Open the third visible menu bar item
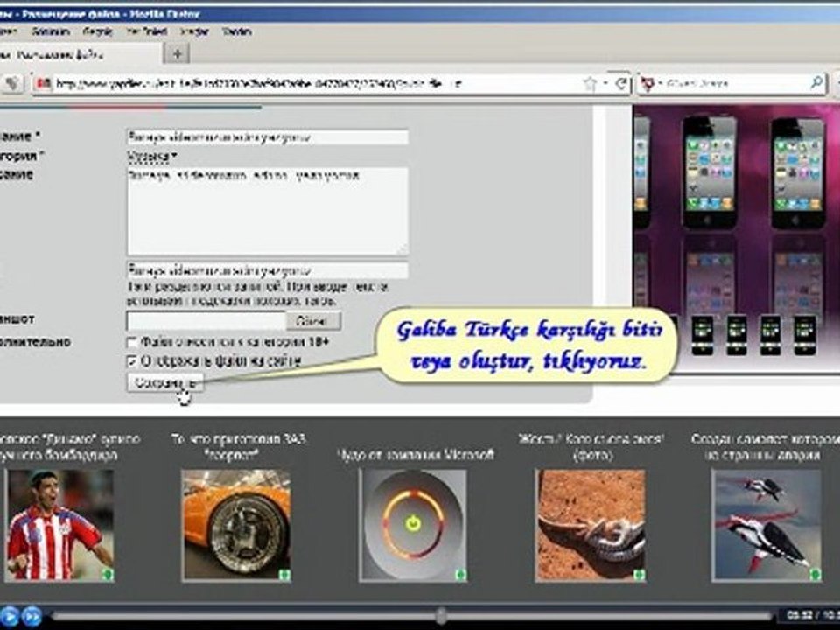The width and height of the screenshot is (840, 630). point(97,31)
